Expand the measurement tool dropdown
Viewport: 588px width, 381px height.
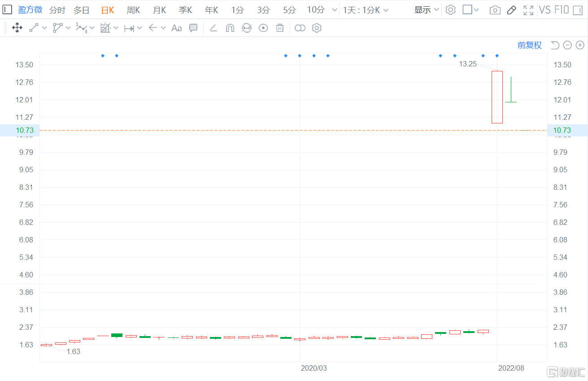[116, 28]
